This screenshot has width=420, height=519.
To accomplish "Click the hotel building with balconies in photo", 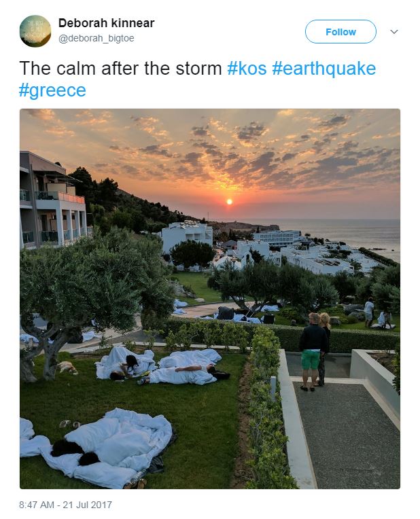I will [52, 202].
